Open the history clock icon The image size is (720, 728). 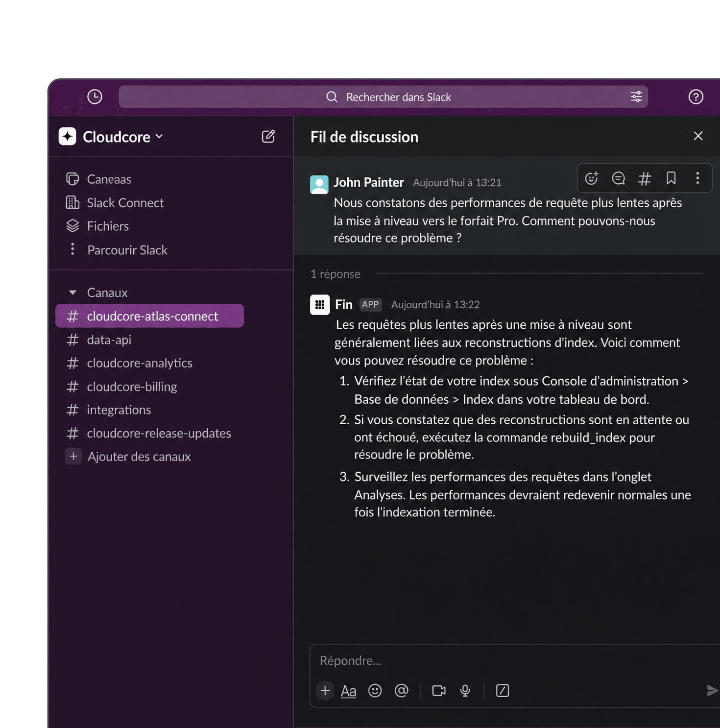click(x=95, y=97)
